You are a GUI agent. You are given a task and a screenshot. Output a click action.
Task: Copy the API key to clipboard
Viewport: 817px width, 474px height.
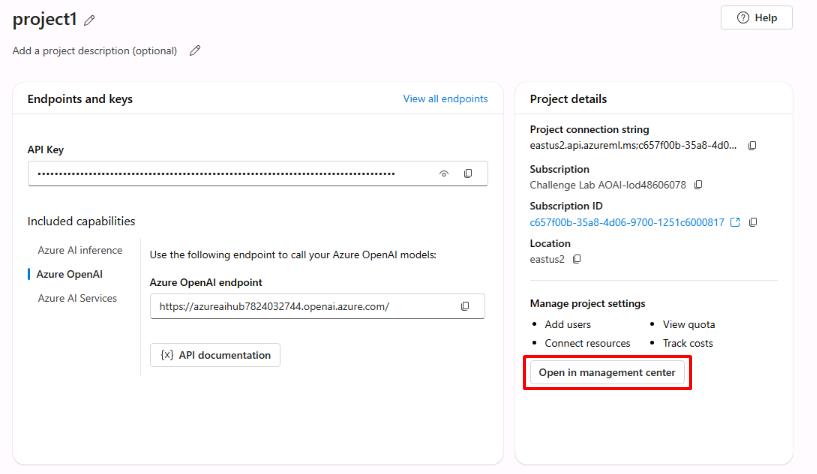[x=468, y=174]
